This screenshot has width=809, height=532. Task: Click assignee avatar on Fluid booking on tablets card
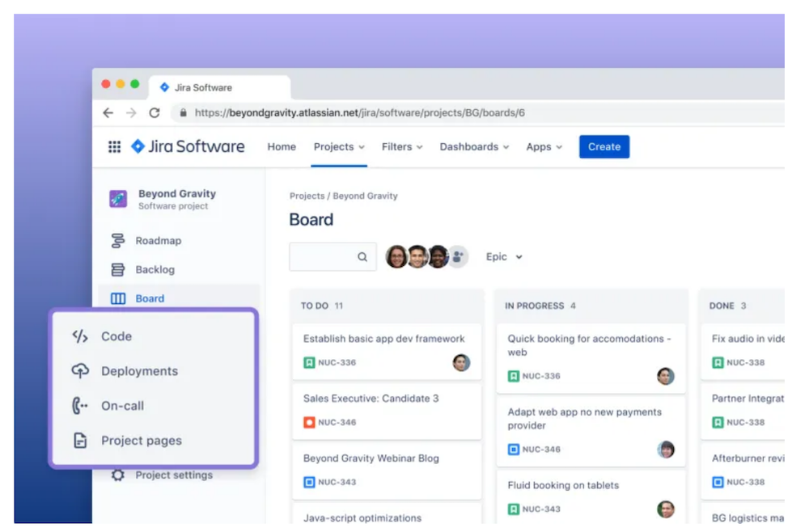click(x=666, y=509)
